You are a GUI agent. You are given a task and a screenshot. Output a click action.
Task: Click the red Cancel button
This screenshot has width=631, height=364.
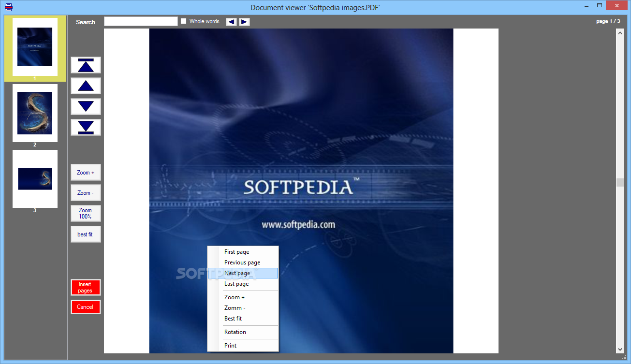pyautogui.click(x=86, y=307)
